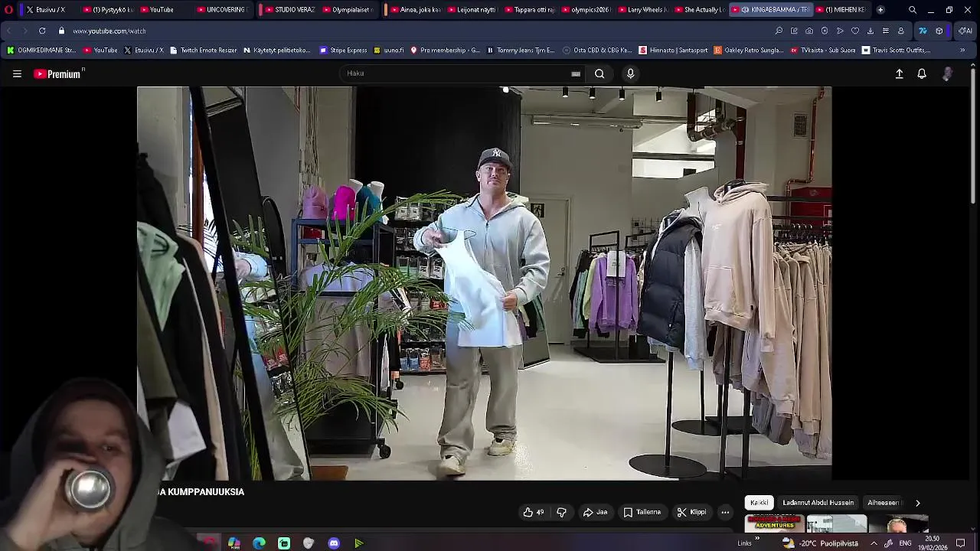The width and height of the screenshot is (980, 551).
Task: Open YouTube notifications bell
Action: (922, 73)
